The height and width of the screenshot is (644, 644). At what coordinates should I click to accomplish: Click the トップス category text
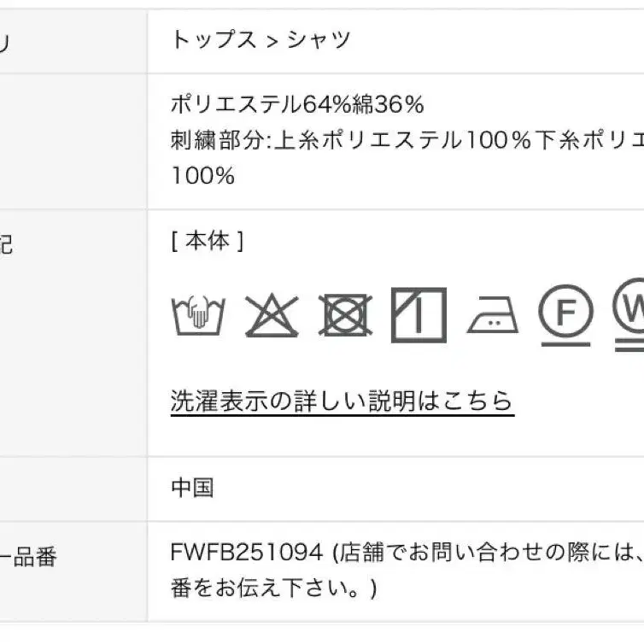pos(214,40)
